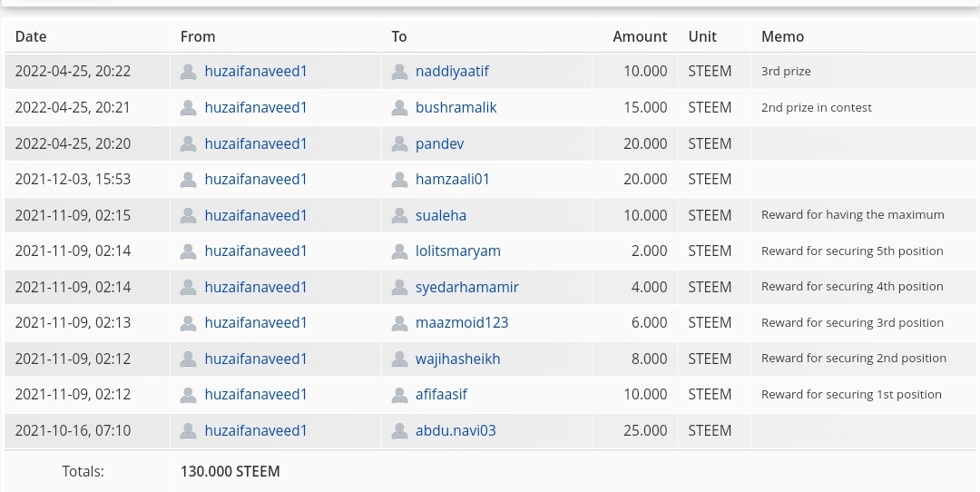Image resolution: width=980 pixels, height=492 pixels.
Task: Click huzaifanaveed1 sender in sualeha row
Action: click(256, 216)
